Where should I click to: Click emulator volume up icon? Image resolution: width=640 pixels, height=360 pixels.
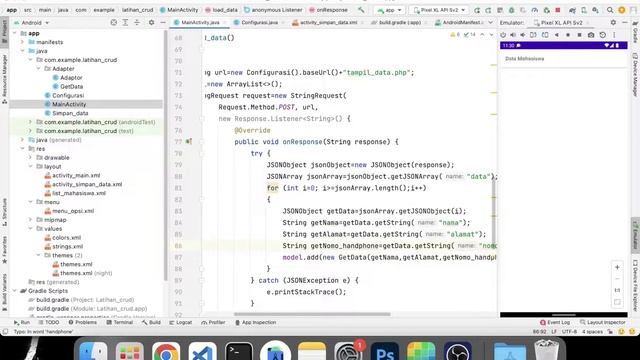tap(513, 35)
